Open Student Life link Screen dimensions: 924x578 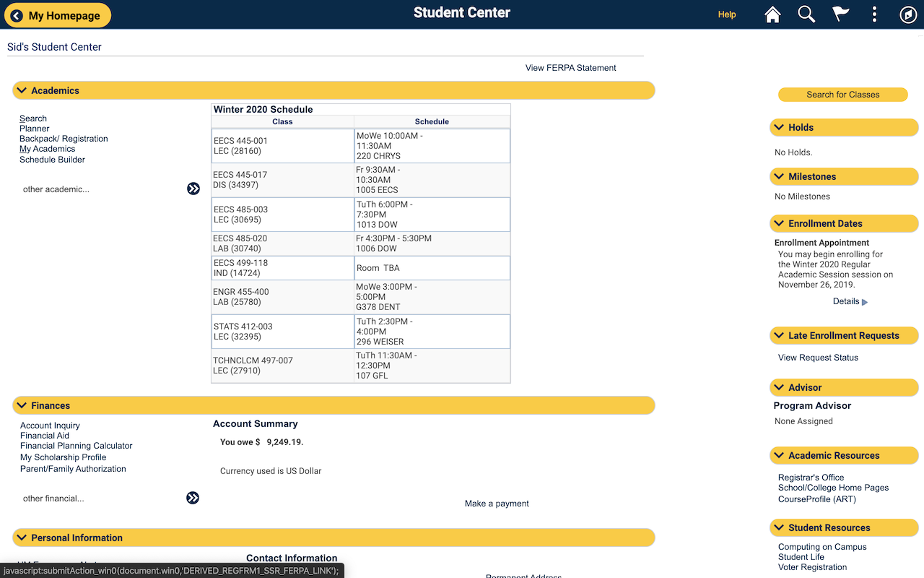click(x=801, y=557)
